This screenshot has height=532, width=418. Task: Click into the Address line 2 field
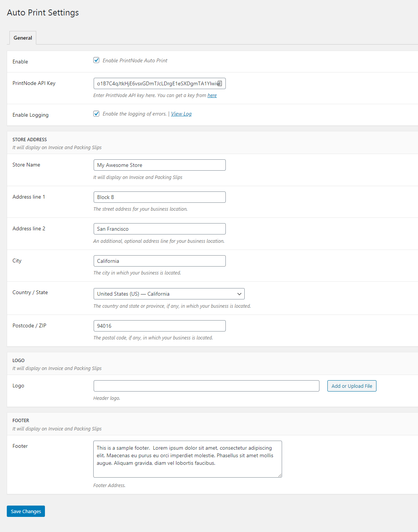coord(159,229)
